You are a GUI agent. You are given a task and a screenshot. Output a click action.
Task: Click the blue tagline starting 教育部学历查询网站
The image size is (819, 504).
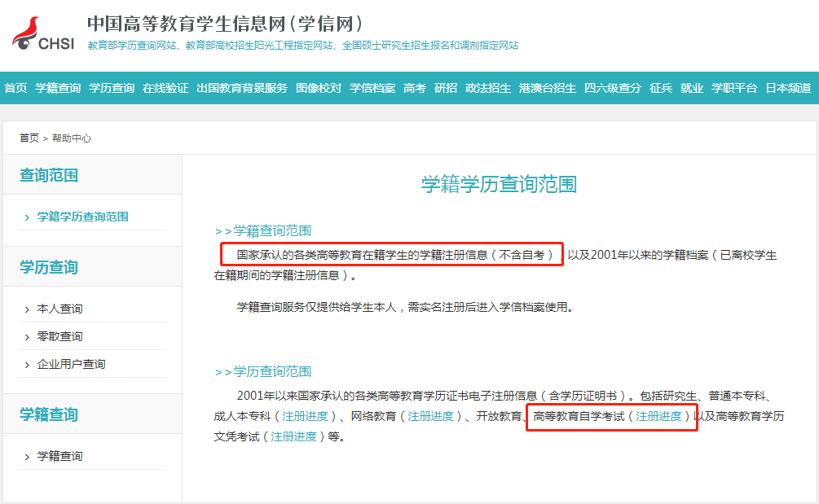coord(303,46)
